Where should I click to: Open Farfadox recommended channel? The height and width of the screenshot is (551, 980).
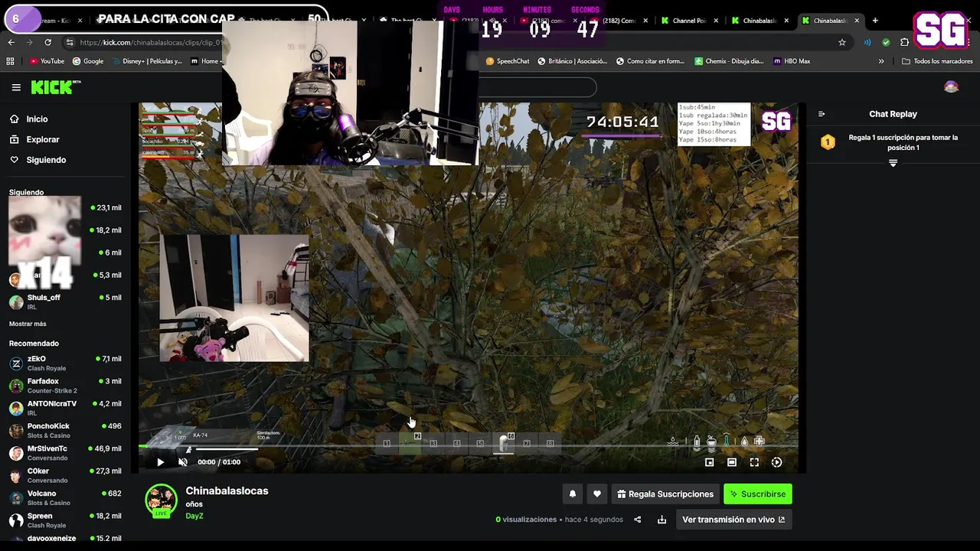click(x=65, y=386)
